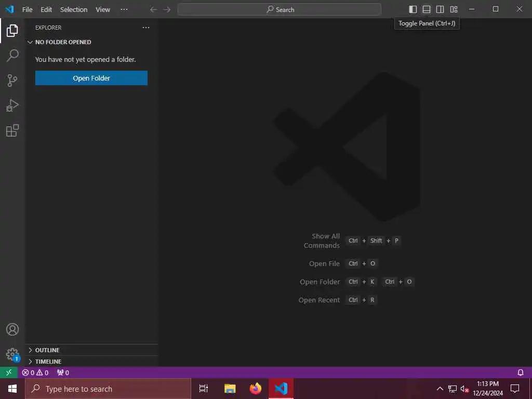
Task: Toggle the Panel layout icon
Action: tap(427, 9)
